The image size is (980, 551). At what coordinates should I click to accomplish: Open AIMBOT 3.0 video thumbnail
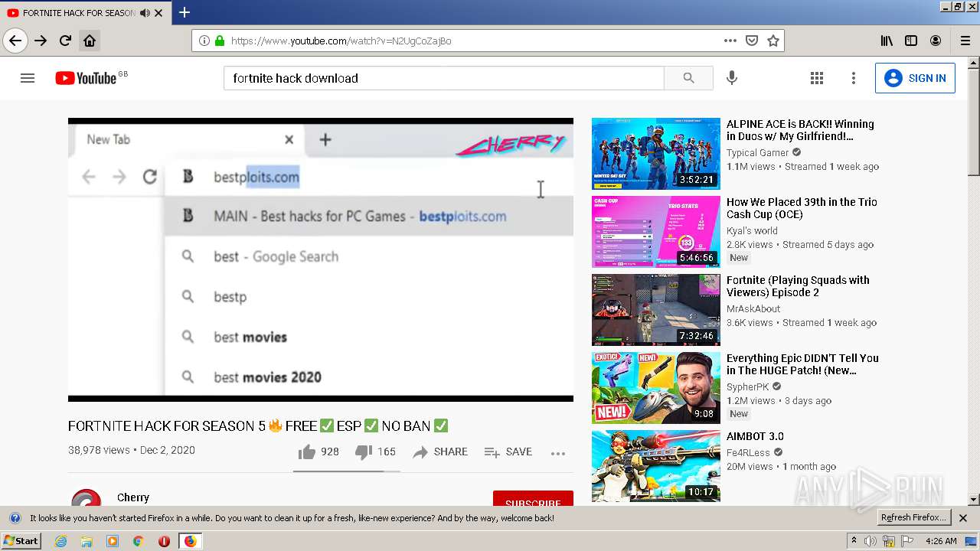coord(656,465)
